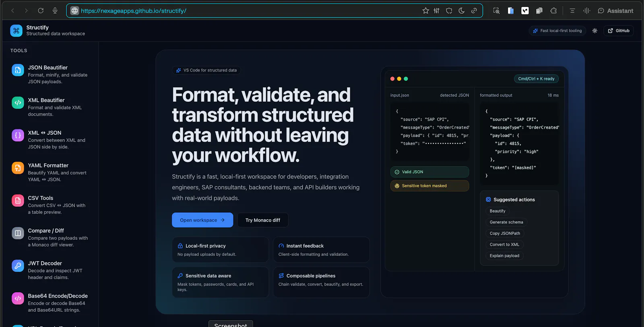Select the Base64 Encode/Decode menu label
Screen dimensions: 644x327
point(58,296)
